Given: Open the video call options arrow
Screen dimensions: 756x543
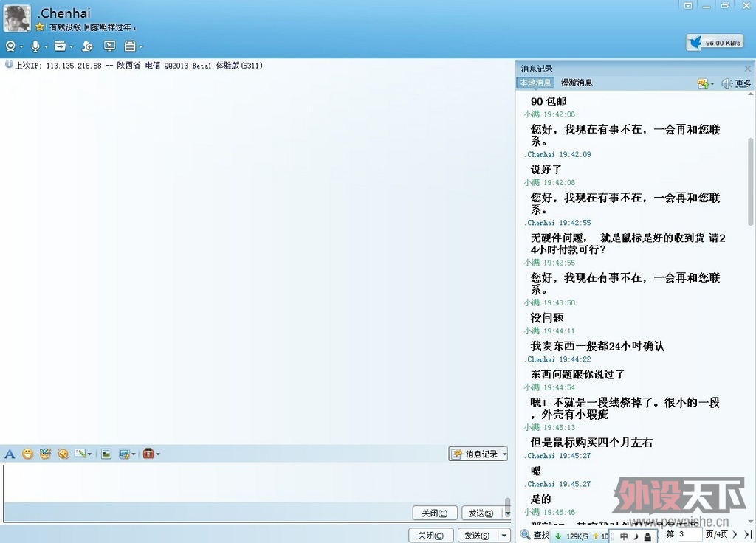Looking at the screenshot, I should pos(21,47).
